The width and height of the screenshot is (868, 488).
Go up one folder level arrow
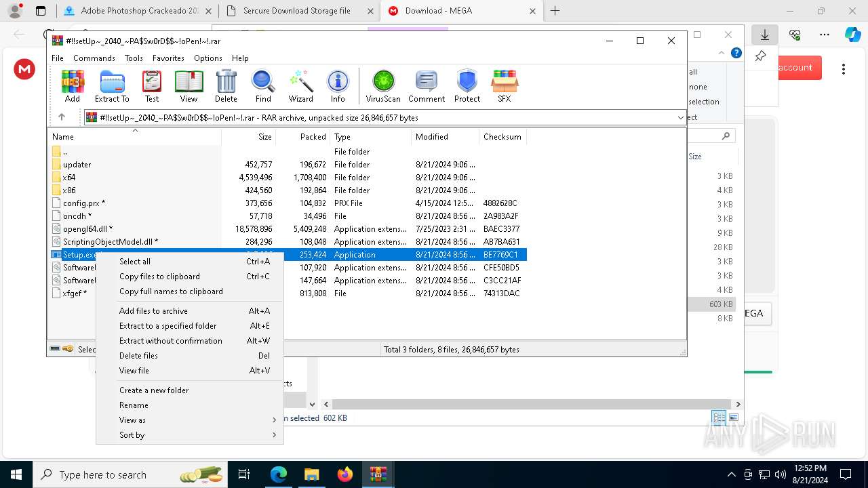point(61,117)
